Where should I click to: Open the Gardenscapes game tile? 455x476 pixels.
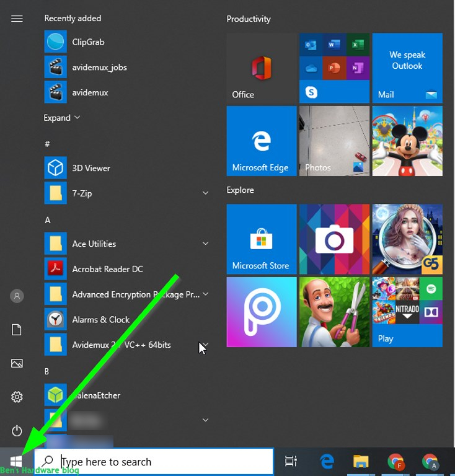(x=334, y=312)
